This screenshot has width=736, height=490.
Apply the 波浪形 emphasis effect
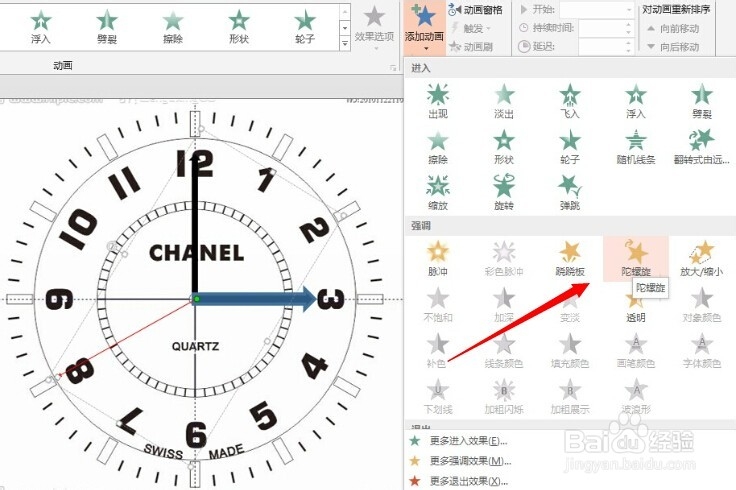tap(636, 397)
